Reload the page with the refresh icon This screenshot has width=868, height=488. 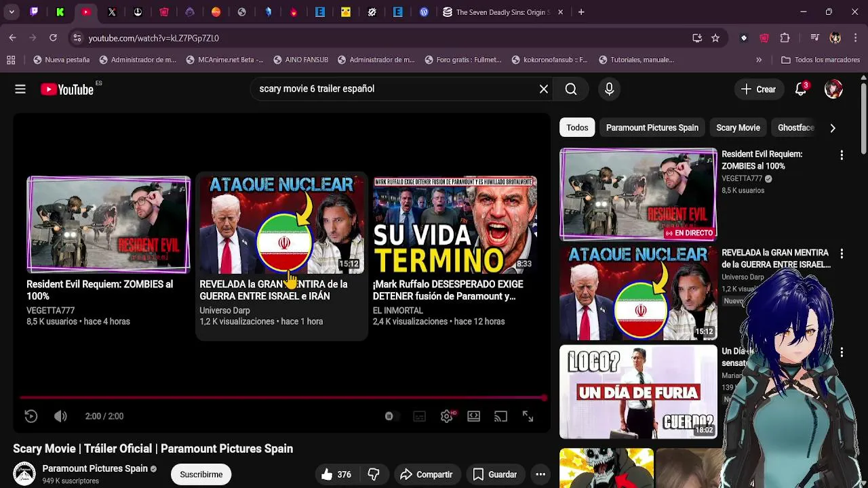pos(53,38)
